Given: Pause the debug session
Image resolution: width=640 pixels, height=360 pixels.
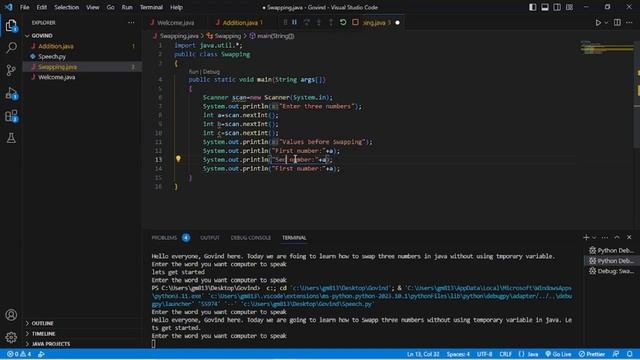Looking at the screenshot, I should click(x=294, y=22).
